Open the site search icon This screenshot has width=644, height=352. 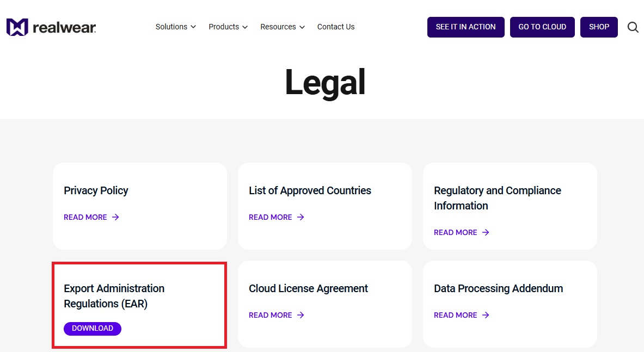coord(633,27)
